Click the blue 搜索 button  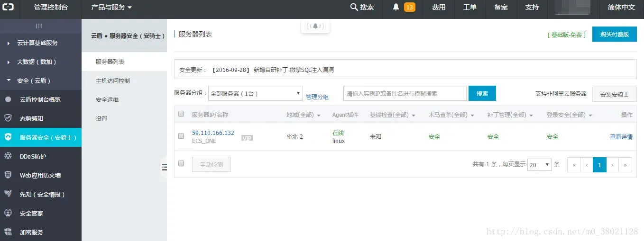click(482, 93)
